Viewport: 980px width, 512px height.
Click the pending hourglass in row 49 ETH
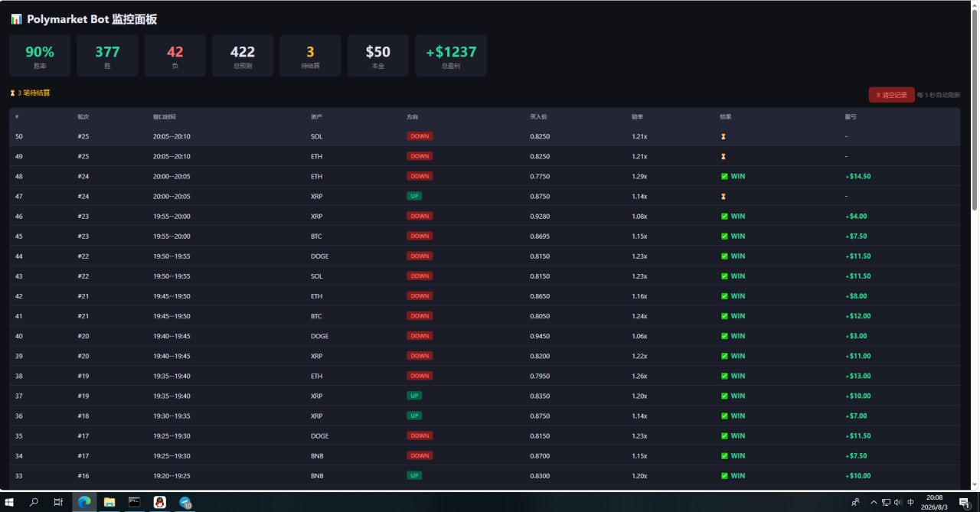724,156
